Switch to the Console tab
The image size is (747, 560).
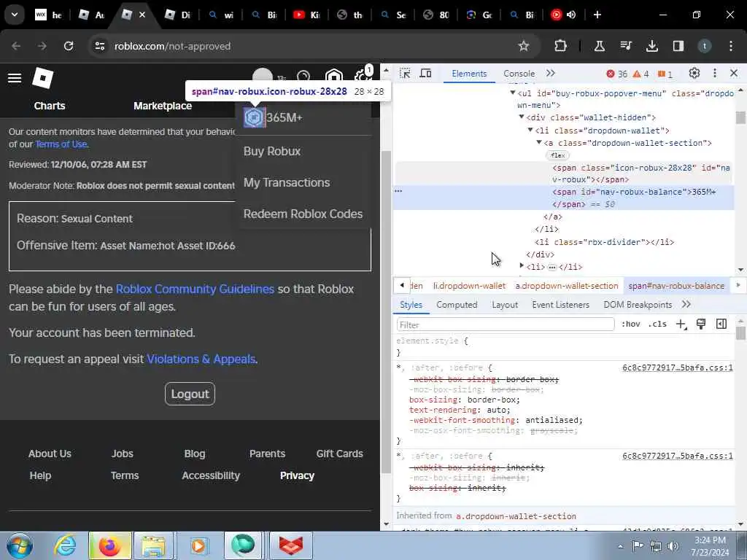[519, 74]
